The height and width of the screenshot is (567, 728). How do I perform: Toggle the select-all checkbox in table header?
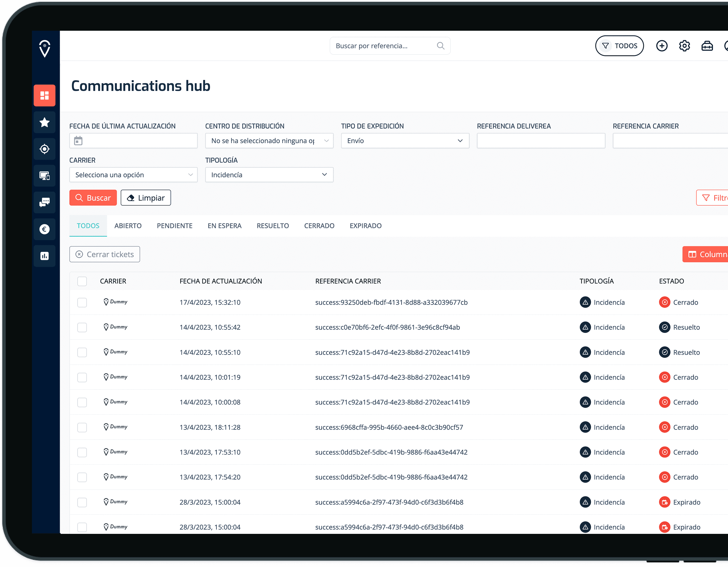tap(82, 281)
